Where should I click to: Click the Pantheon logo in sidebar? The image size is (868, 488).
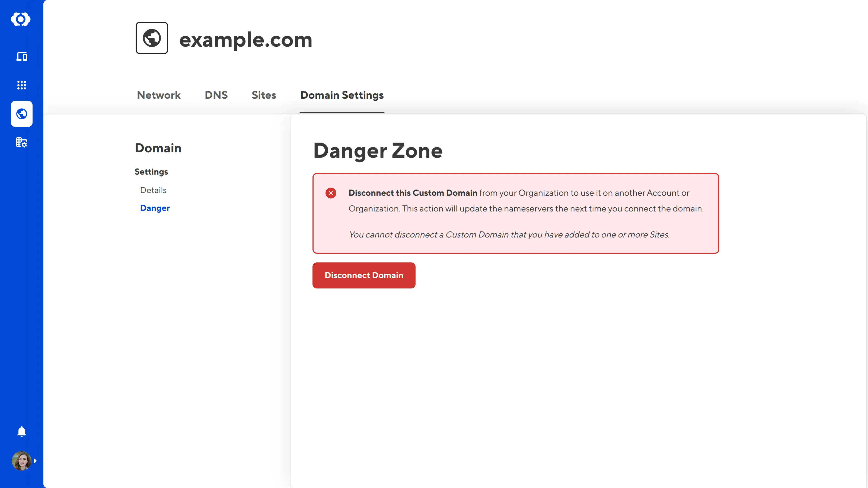click(21, 19)
